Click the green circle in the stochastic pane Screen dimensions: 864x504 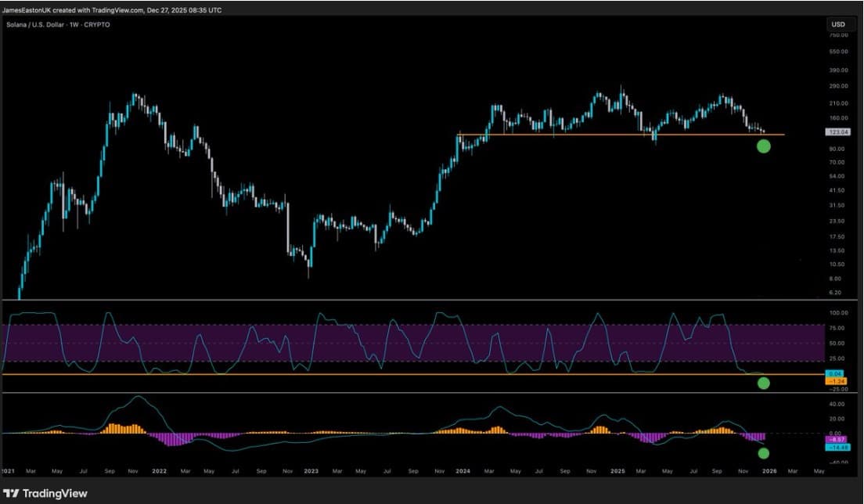tap(764, 383)
